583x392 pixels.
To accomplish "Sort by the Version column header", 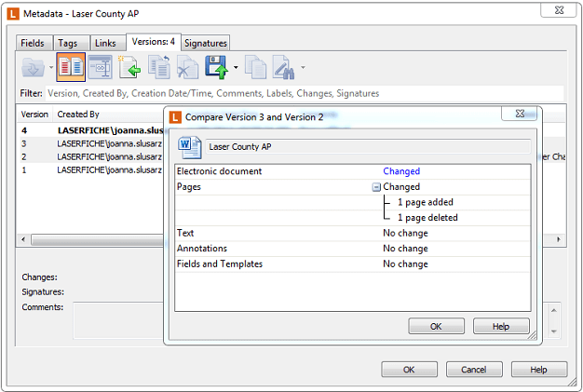I will coord(34,115).
